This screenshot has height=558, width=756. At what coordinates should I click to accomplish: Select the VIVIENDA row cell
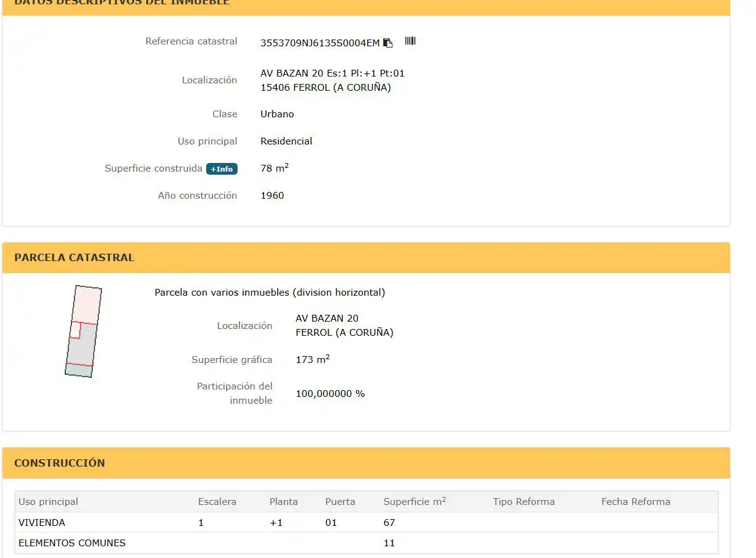(42, 523)
